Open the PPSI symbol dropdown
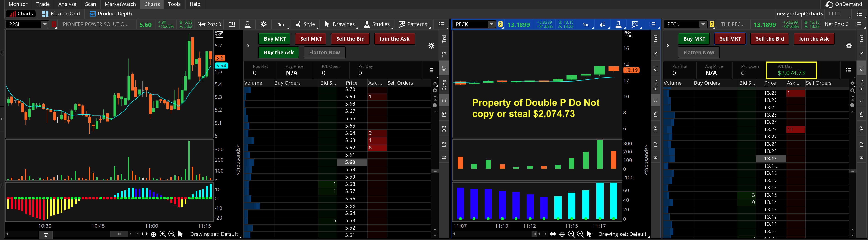This screenshot has height=240, width=868. (44, 24)
